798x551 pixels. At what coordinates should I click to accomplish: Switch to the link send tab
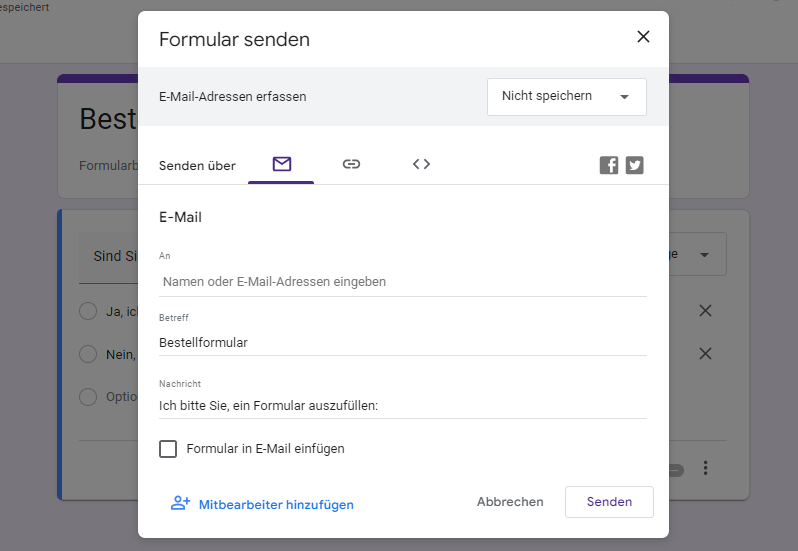click(x=351, y=164)
